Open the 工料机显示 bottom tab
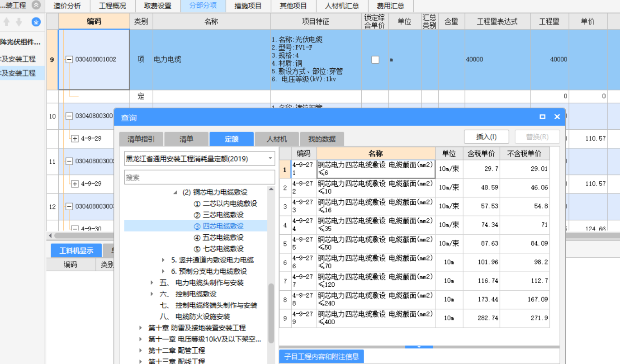The height and width of the screenshot is (364, 620). pyautogui.click(x=76, y=251)
